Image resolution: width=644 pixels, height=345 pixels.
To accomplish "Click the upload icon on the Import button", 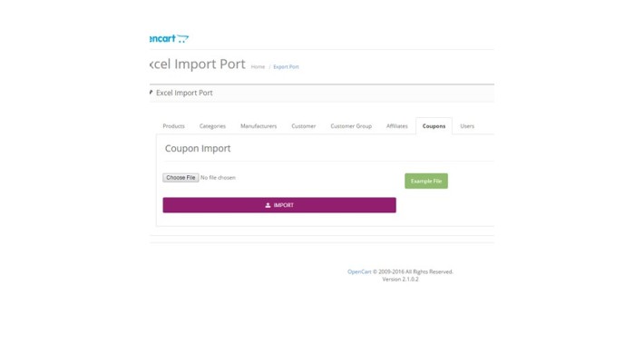I will click(x=268, y=205).
